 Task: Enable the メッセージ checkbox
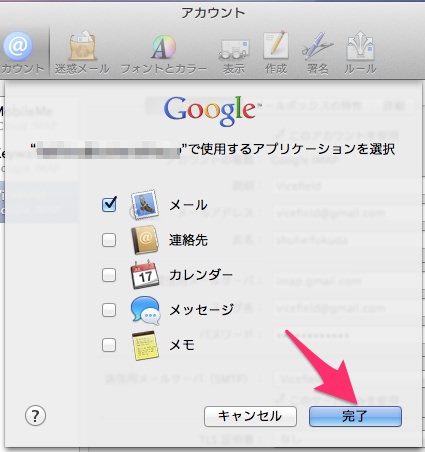tap(109, 310)
